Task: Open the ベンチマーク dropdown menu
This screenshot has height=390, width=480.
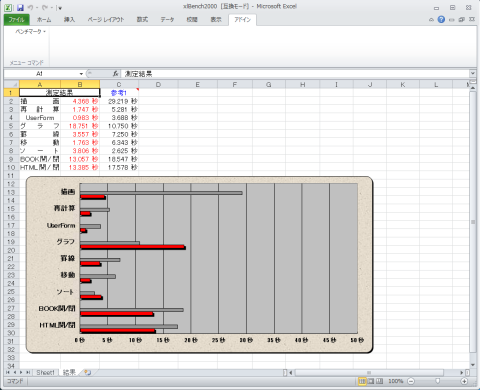Action: pyautogui.click(x=30, y=32)
